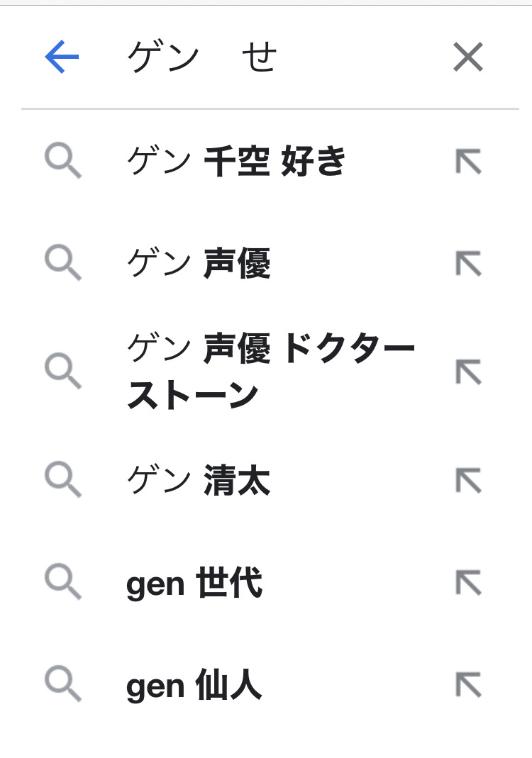Viewport: 532px width, 758px height.
Task: Insert ゲン 千空 好き using arrow icon
Action: pyautogui.click(x=468, y=162)
